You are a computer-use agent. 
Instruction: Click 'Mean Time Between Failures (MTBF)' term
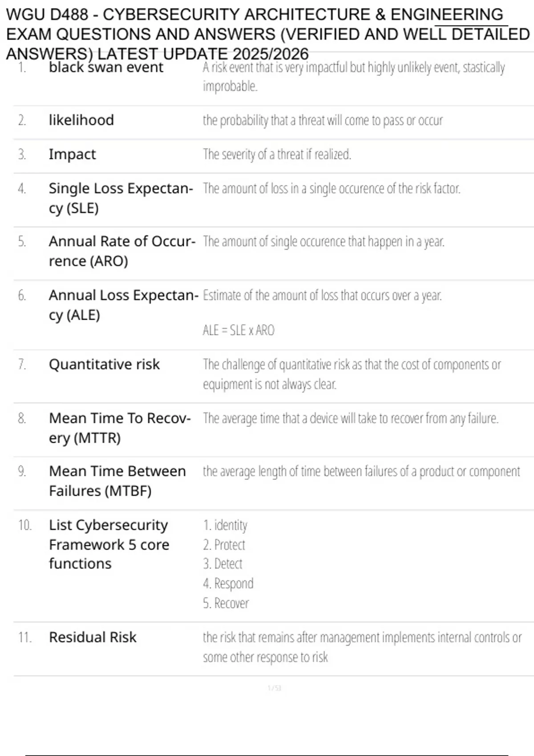(x=117, y=481)
